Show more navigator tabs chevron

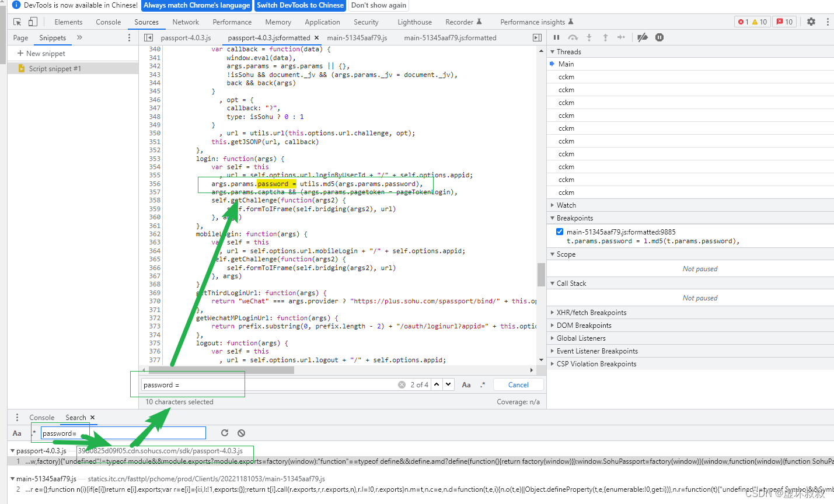tap(79, 37)
